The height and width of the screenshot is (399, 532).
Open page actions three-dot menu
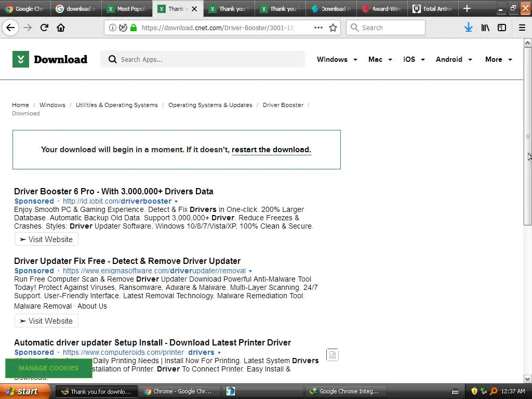click(x=318, y=28)
